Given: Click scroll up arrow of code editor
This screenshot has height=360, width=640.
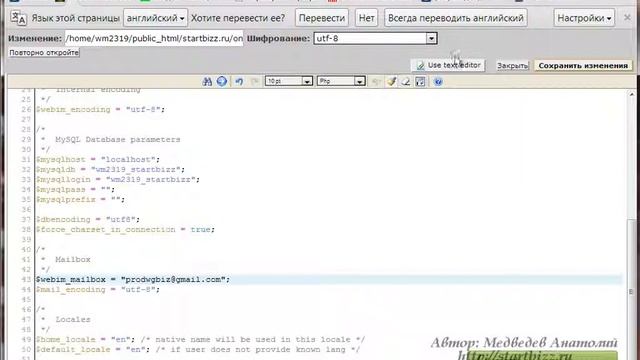Looking at the screenshot, I should [631, 94].
